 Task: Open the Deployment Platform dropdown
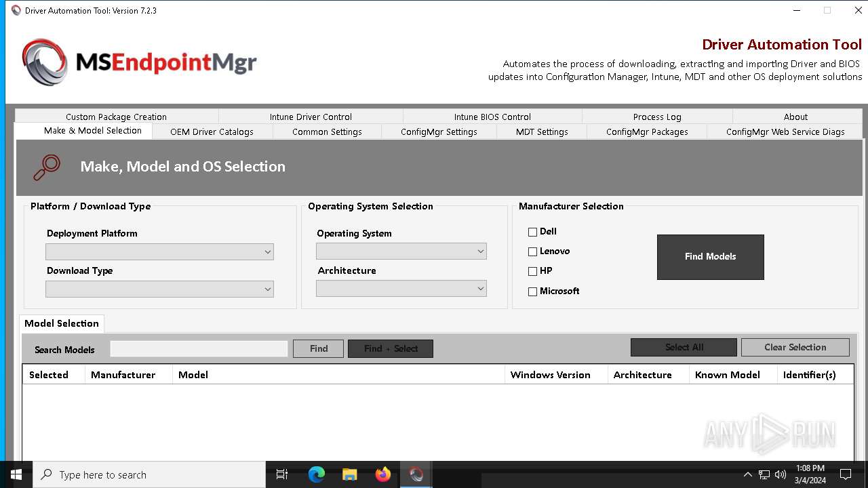(x=159, y=251)
